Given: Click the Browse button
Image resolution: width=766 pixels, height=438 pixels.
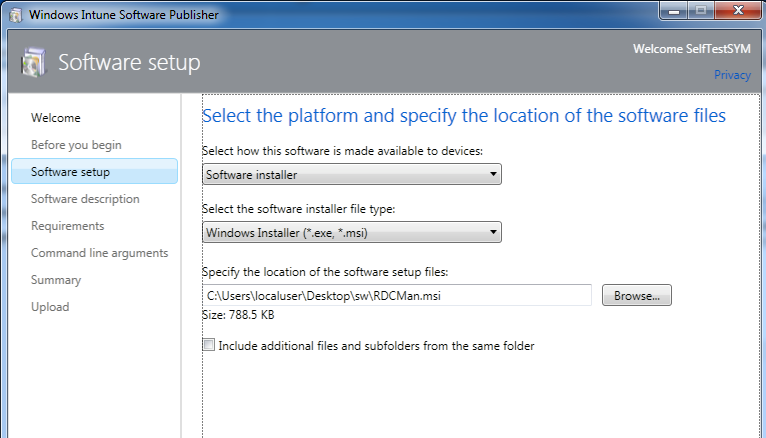Looking at the screenshot, I should [636, 296].
